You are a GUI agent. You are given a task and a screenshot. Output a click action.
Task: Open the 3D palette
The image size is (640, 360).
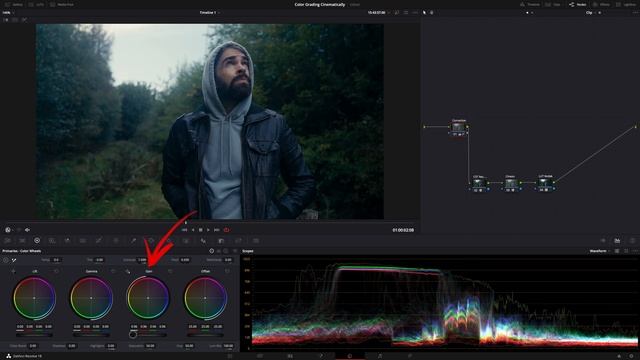(256, 241)
